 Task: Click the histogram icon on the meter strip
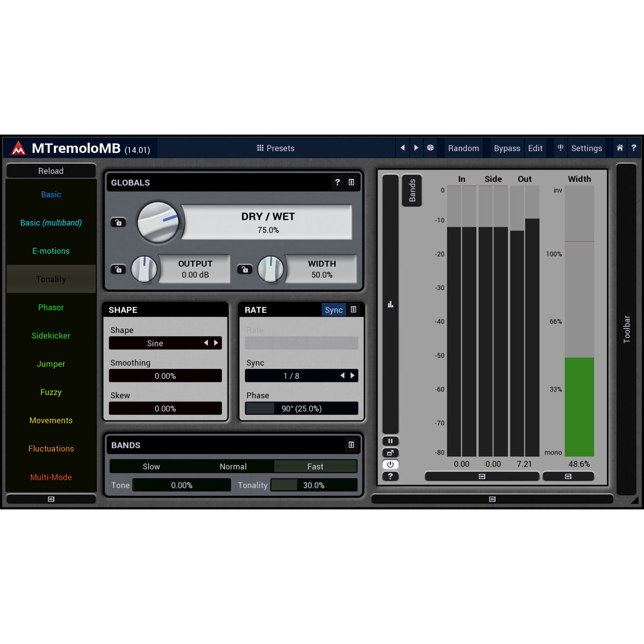(x=390, y=304)
